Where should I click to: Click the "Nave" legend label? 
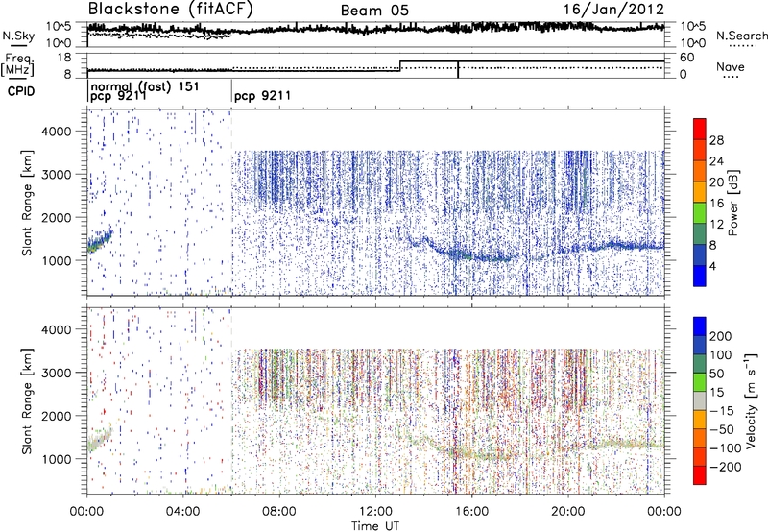click(x=731, y=67)
